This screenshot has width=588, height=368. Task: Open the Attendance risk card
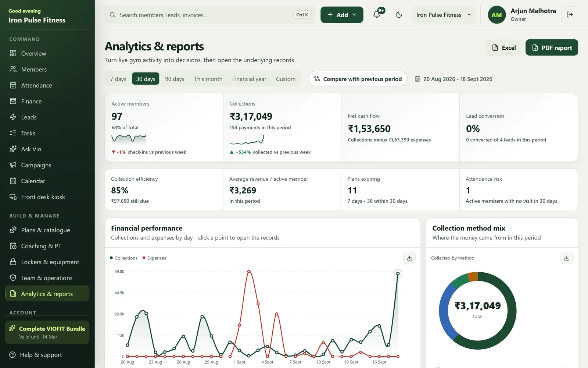pyautogui.click(x=519, y=190)
